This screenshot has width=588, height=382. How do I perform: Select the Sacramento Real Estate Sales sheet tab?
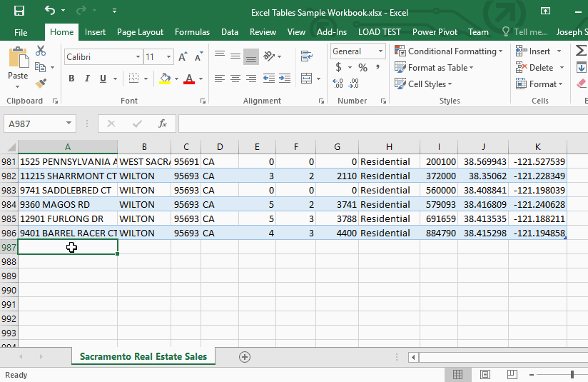[143, 356]
